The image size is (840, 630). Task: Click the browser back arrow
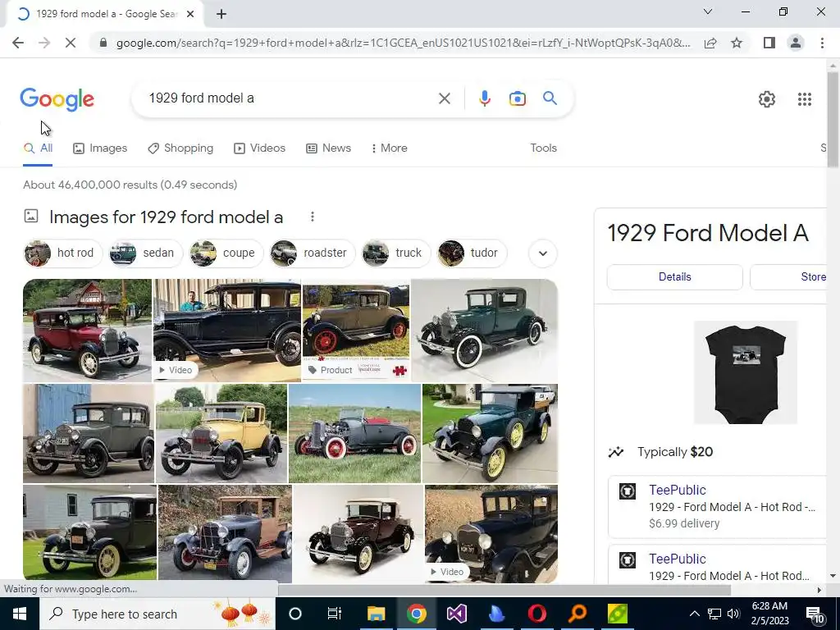pyautogui.click(x=18, y=43)
